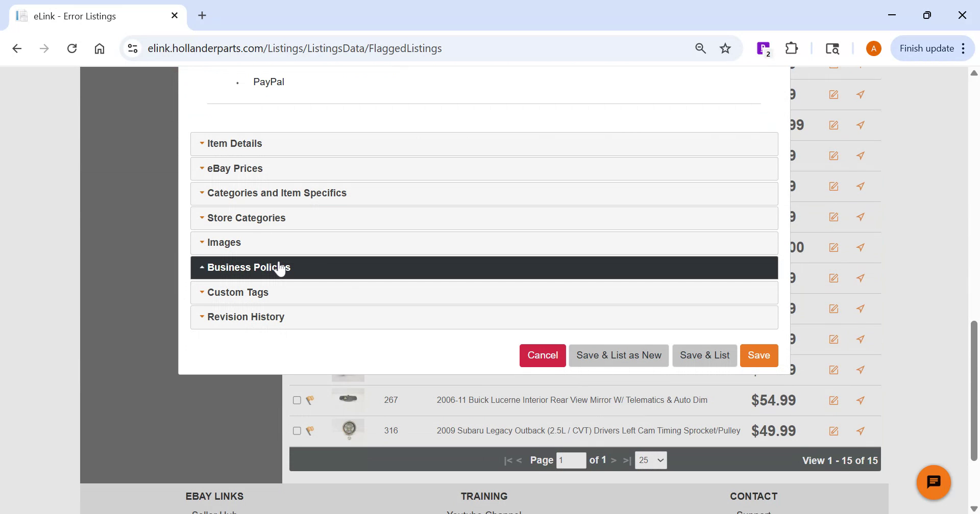980x514 pixels.
Task: Check the checkbox for listing 267
Action: (x=297, y=400)
